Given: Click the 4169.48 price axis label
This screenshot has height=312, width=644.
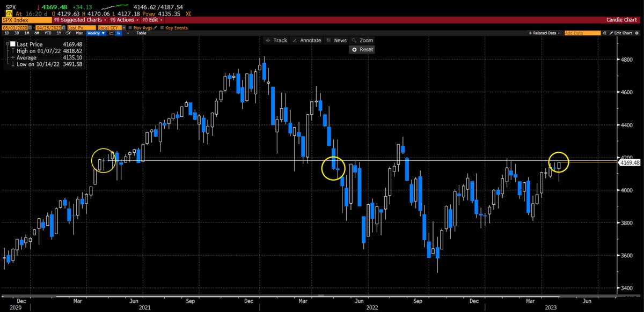Looking at the screenshot, I should click(x=629, y=162).
